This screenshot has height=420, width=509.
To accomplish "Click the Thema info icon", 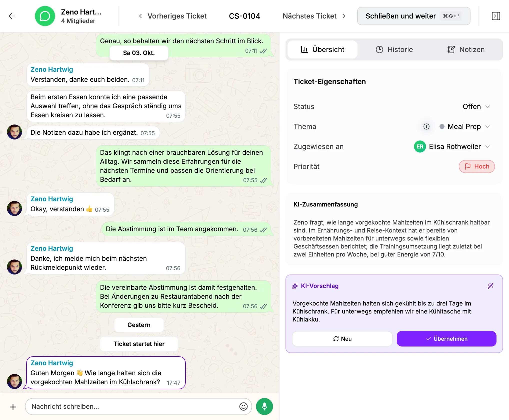I will 426,126.
